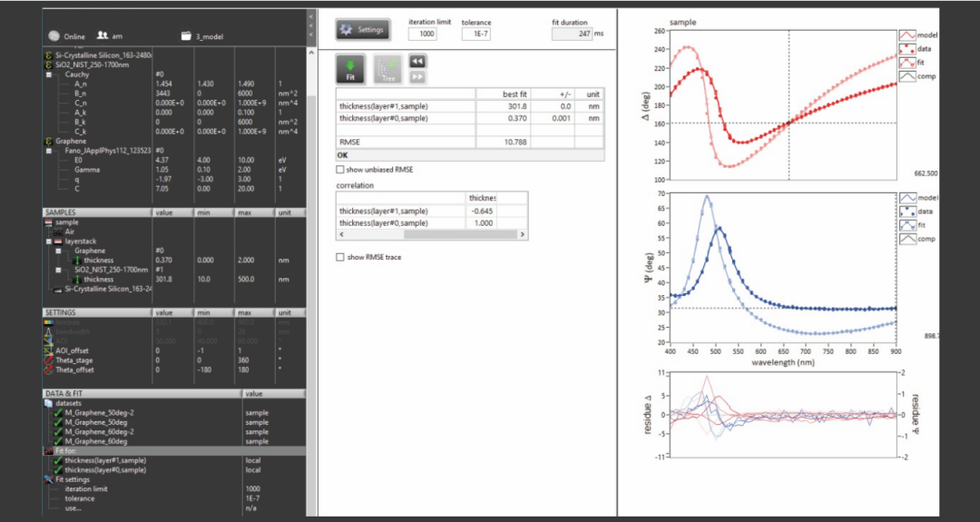Enable 'show RMSE trace' checkbox

(x=340, y=257)
